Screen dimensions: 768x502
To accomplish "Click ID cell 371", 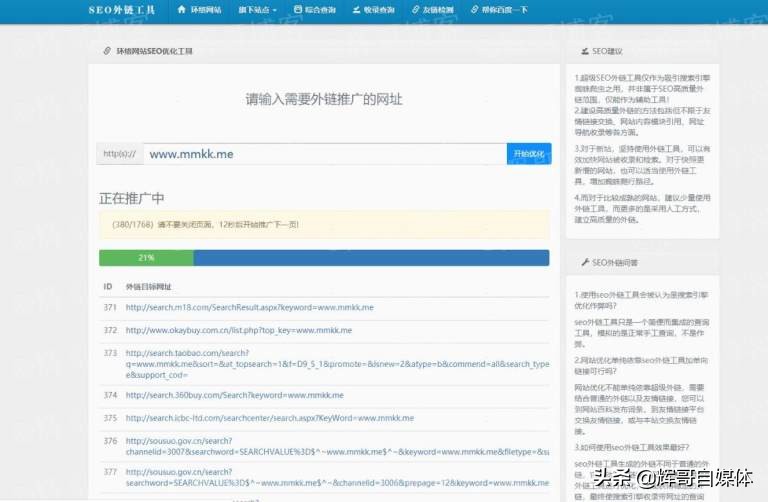I will [x=110, y=308].
